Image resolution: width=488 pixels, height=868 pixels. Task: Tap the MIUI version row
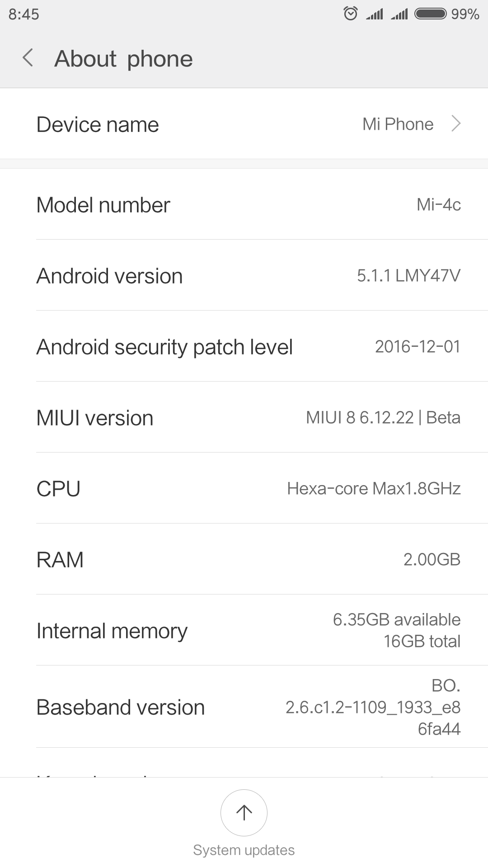coord(244,418)
